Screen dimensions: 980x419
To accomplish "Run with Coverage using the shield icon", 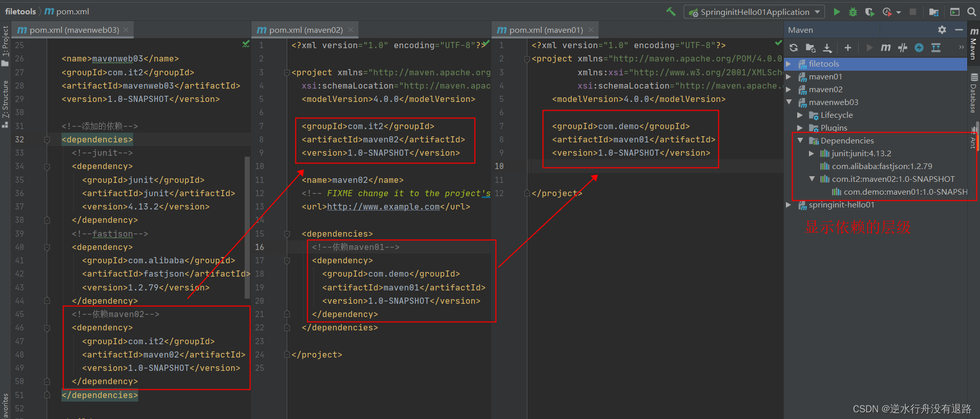I will click(869, 12).
